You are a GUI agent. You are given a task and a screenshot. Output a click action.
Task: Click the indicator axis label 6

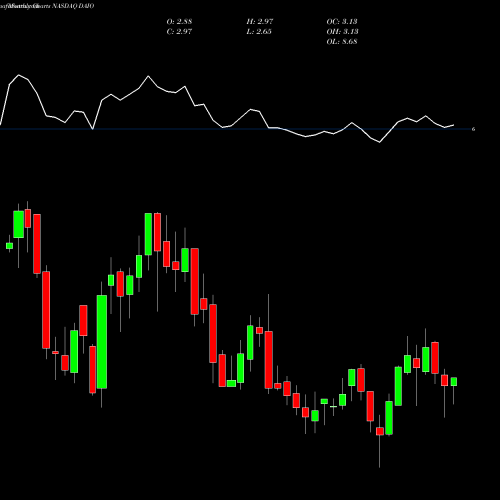tap(473, 129)
